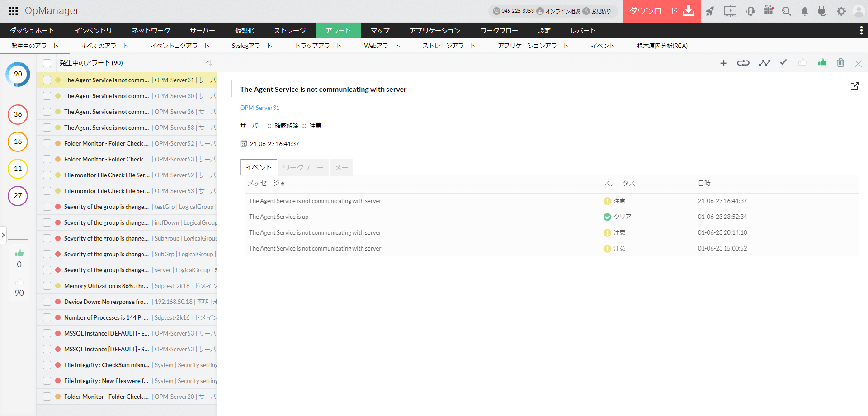This screenshot has width=868, height=416.
Task: Open the OPM-Server31 device link
Action: (260, 108)
